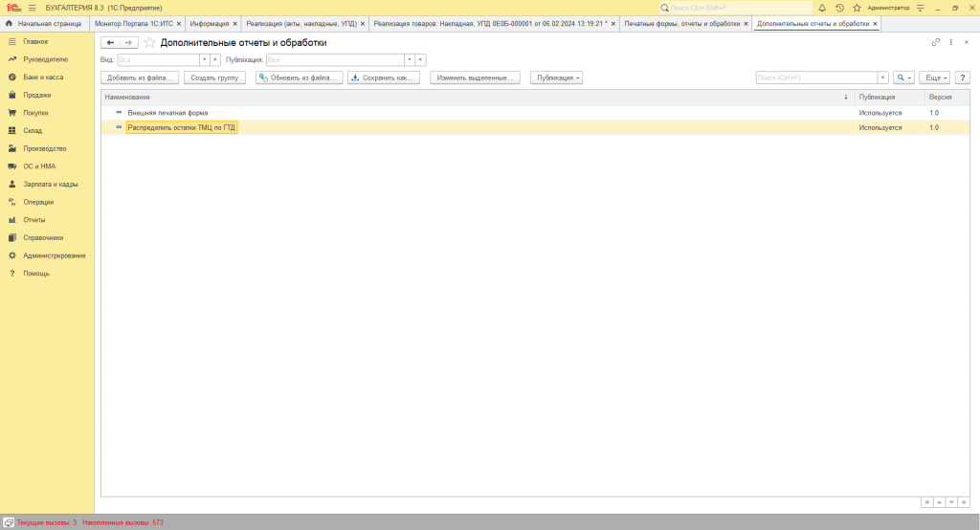Open the magnifier search dropdown
This screenshot has height=530, width=980.
903,78
